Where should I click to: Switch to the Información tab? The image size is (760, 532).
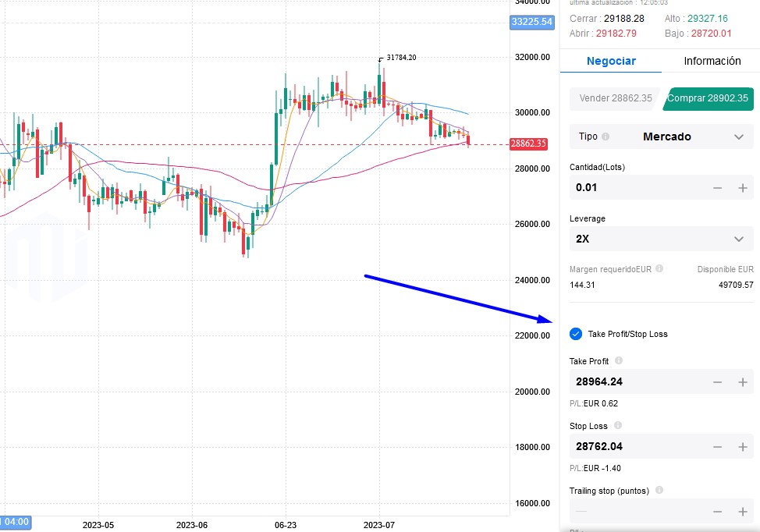(712, 61)
